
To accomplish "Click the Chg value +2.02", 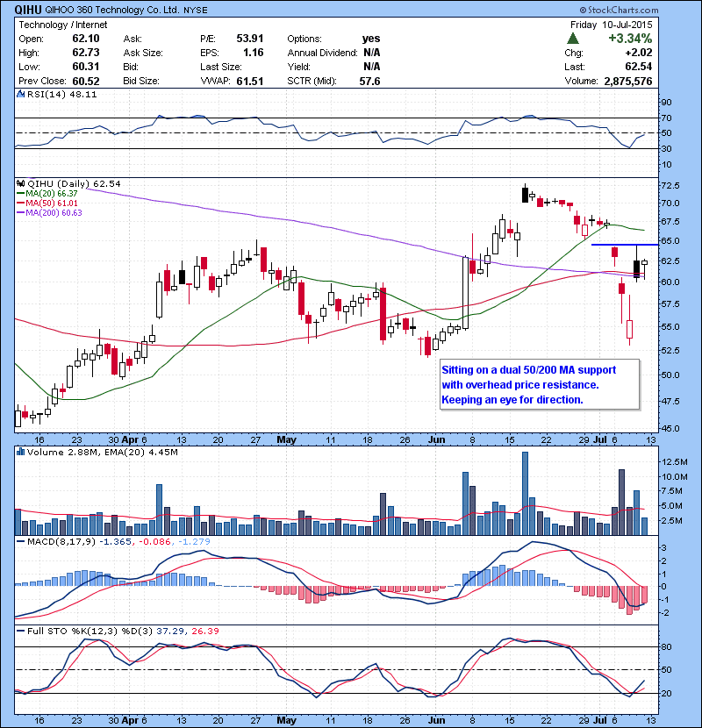I will (639, 53).
